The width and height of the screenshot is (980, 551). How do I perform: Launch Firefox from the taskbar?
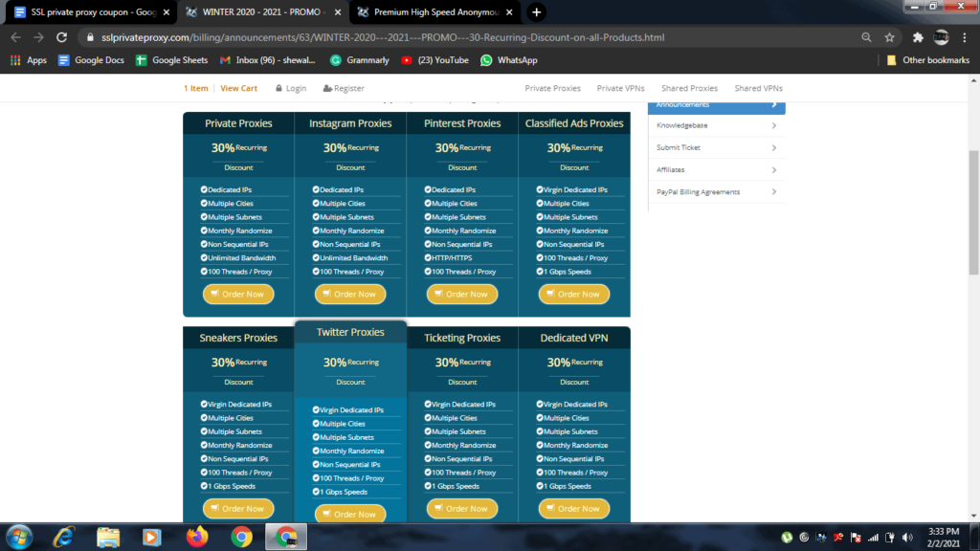pyautogui.click(x=197, y=538)
